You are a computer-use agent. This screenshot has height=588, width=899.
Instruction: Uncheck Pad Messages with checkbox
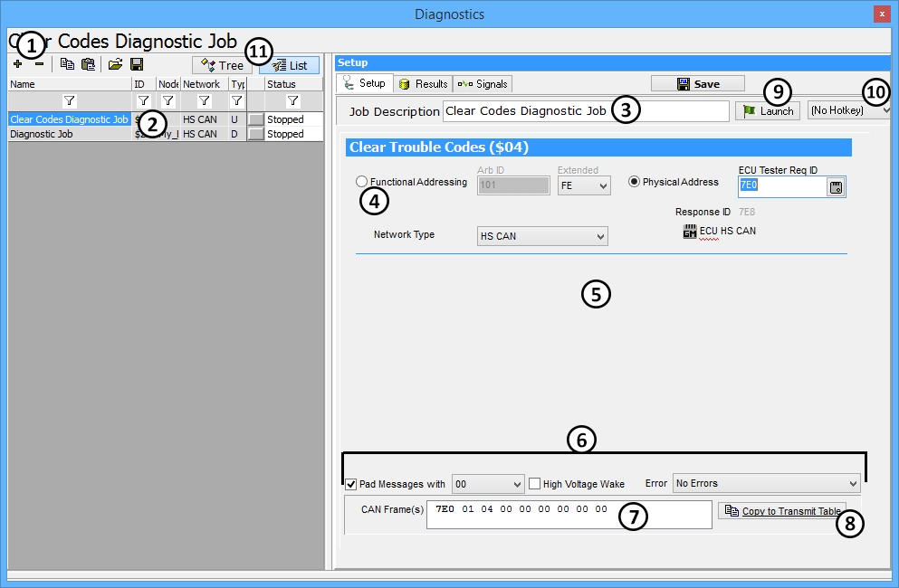[351, 484]
